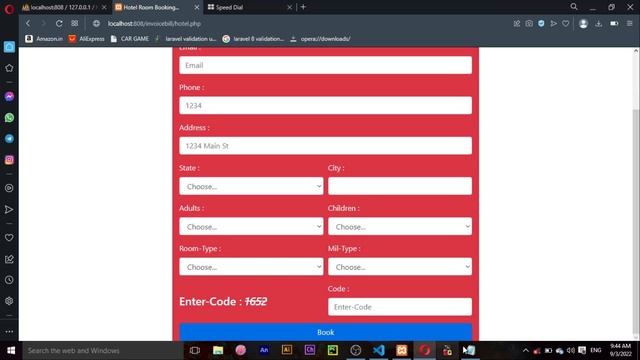Open the search tabs magnifier icon
Viewport: 640px width, 360px height.
click(574, 7)
